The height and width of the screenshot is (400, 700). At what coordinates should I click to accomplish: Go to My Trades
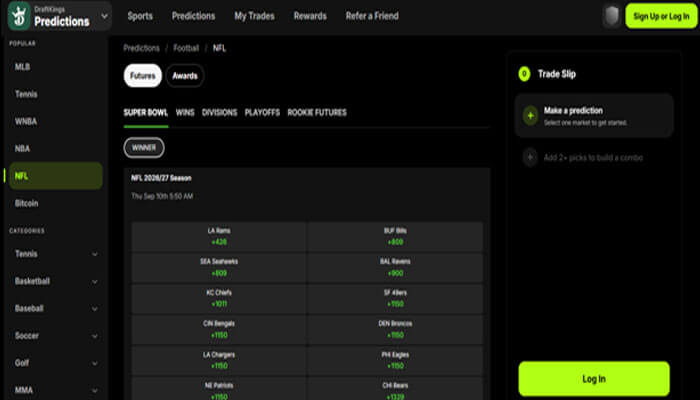tap(254, 16)
